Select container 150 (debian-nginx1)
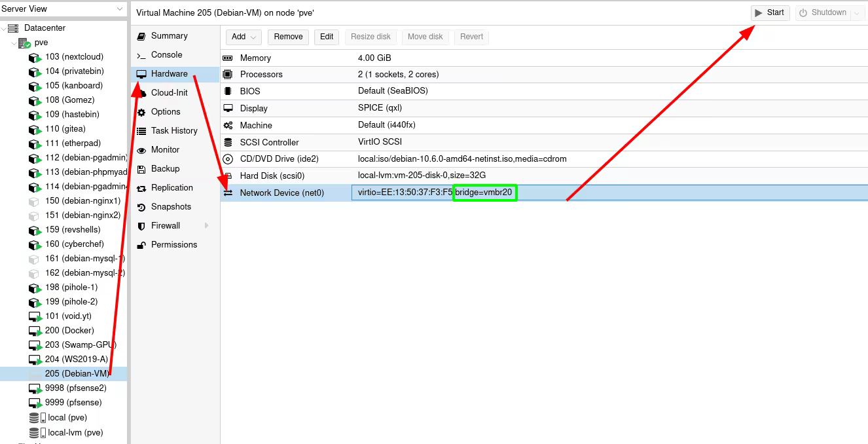Viewport: 868px width, 444px height. pos(82,201)
